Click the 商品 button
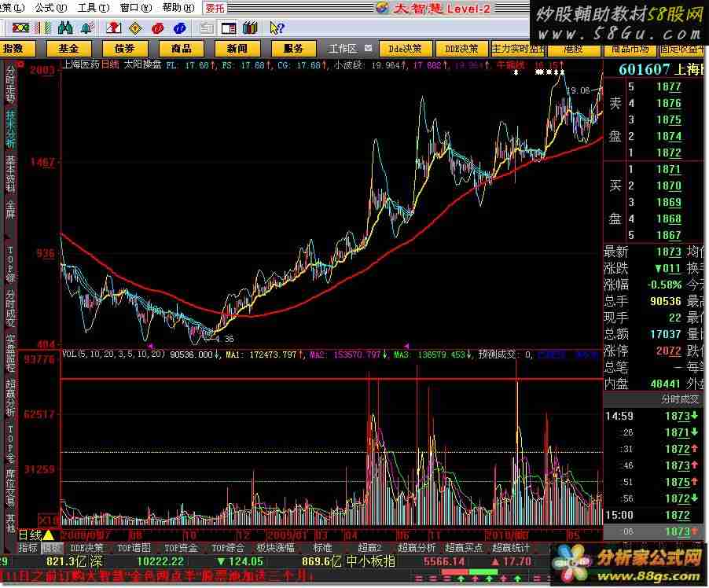709x588 pixels. 181,49
